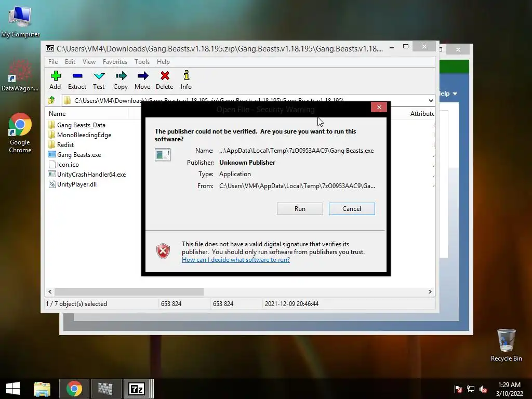Select the Gang Beasts.exe file
532x399 pixels.
(75, 155)
